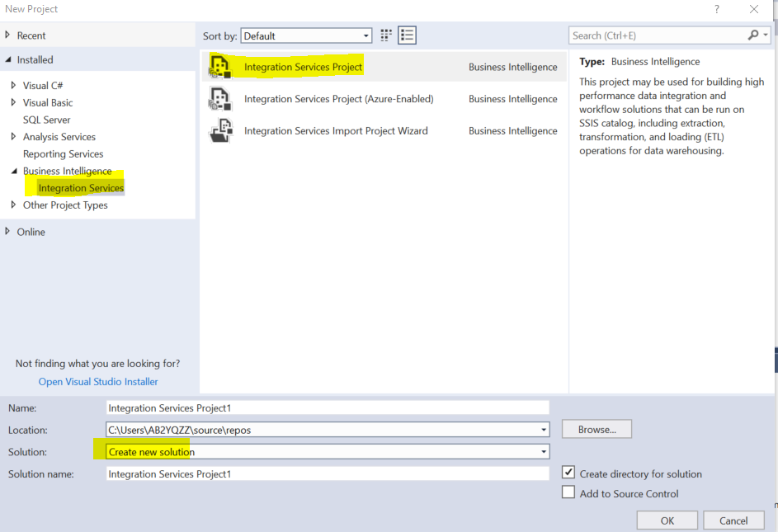Select Integration Services tree node
778x532 pixels.
(x=81, y=188)
